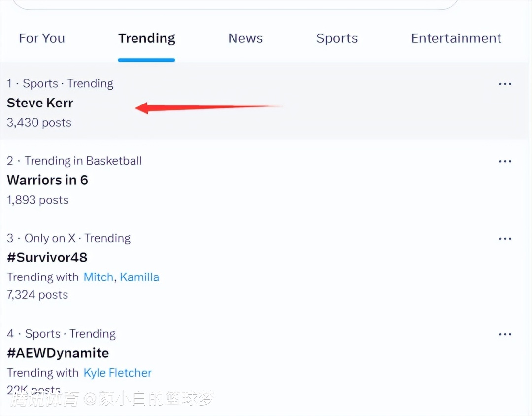Open the Steve Kerr trending topic
The width and height of the screenshot is (532, 416).
[x=40, y=103]
